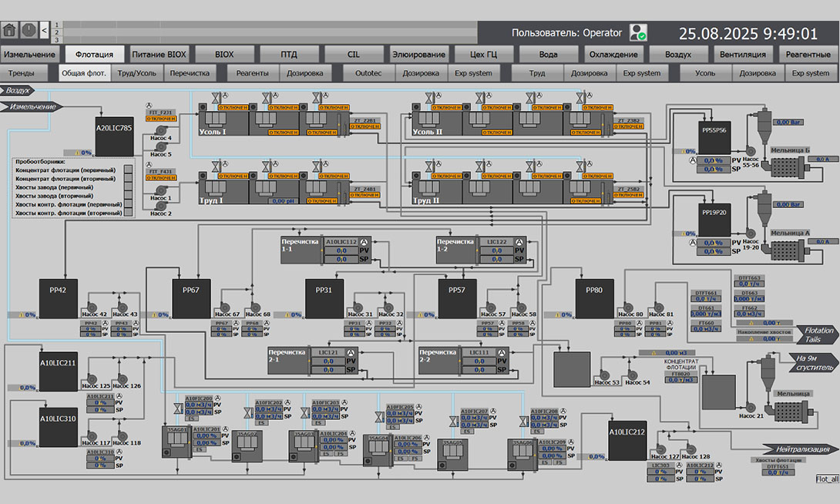Follow the Нейтрализация arrow link
This screenshot has height=504, width=840.
coord(799,449)
